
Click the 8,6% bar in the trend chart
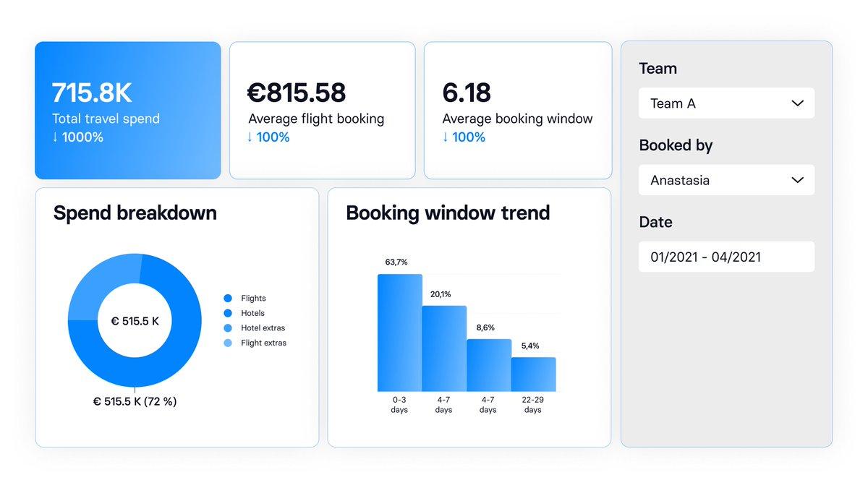click(489, 365)
